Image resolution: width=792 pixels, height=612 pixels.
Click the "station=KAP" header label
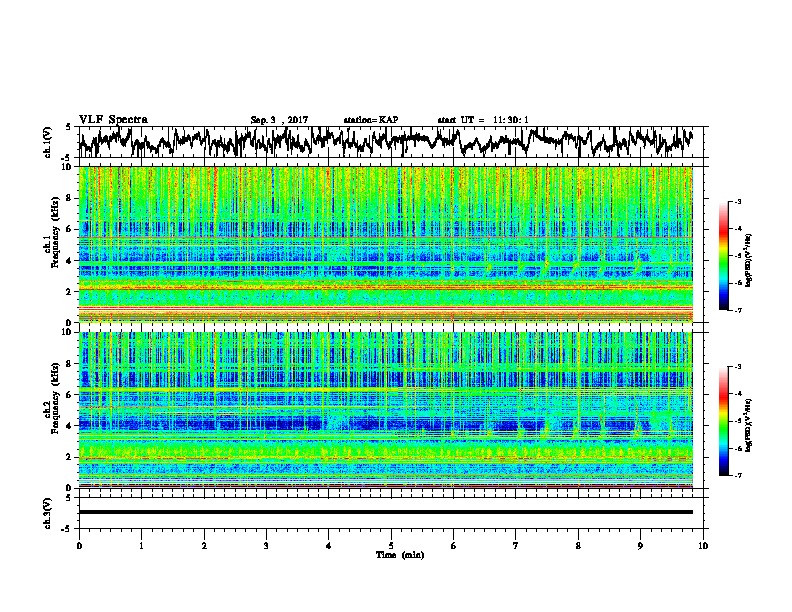click(371, 120)
